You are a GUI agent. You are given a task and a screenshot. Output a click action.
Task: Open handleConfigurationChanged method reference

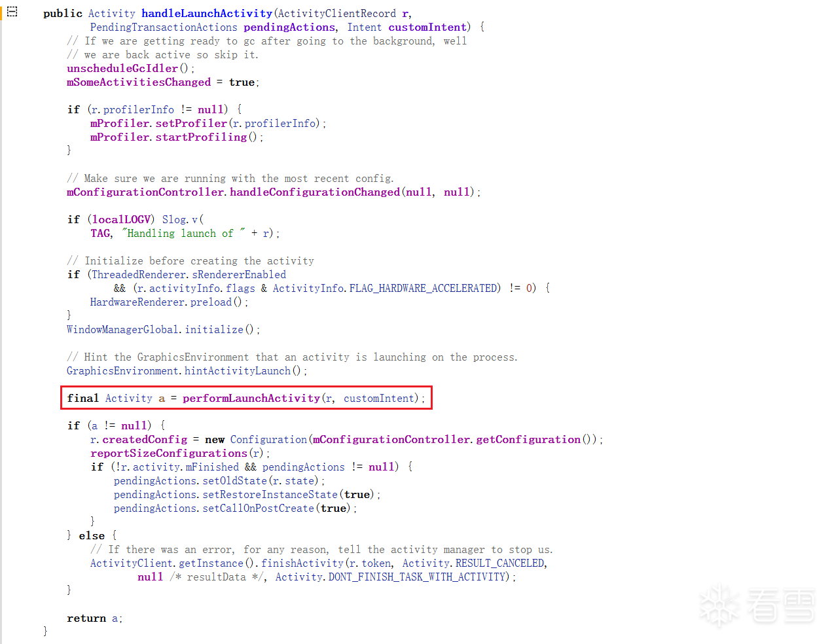[314, 192]
